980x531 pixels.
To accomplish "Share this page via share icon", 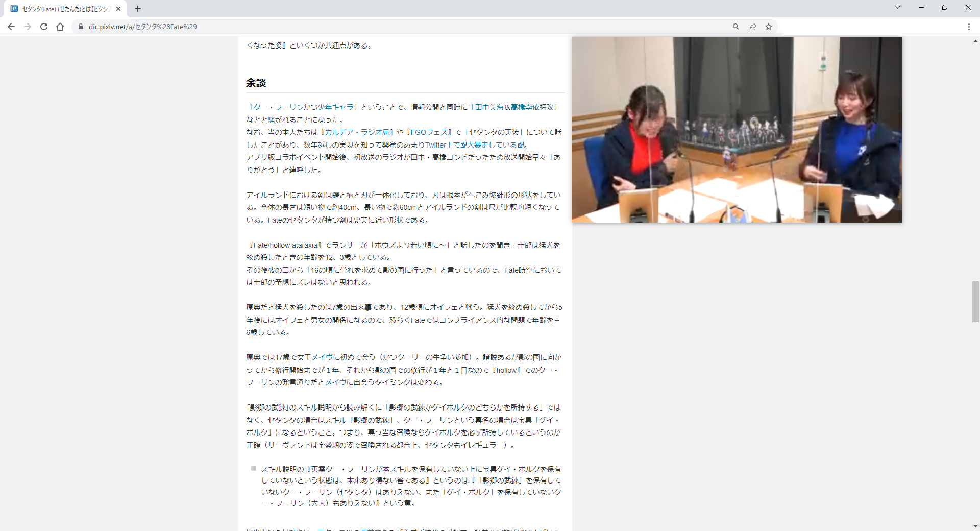I will [752, 27].
